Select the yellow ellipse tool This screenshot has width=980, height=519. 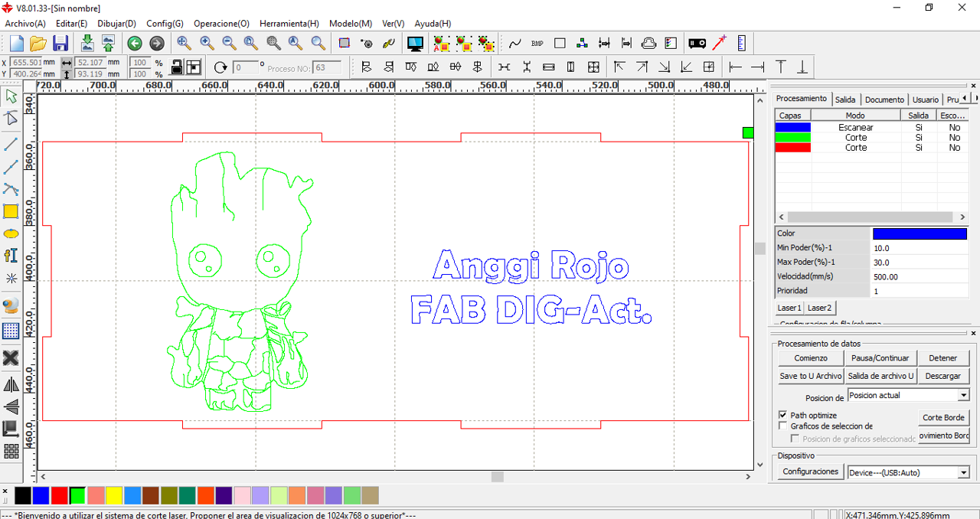[x=11, y=233]
